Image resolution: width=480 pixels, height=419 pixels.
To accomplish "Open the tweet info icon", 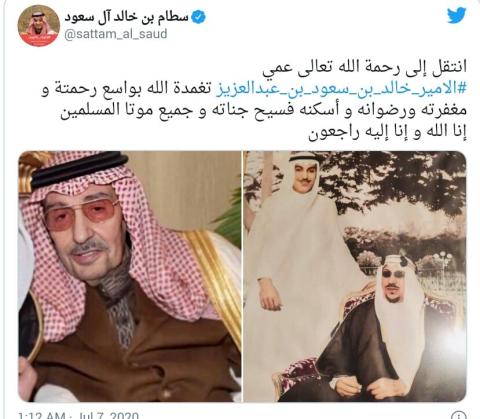I will pos(459,415).
